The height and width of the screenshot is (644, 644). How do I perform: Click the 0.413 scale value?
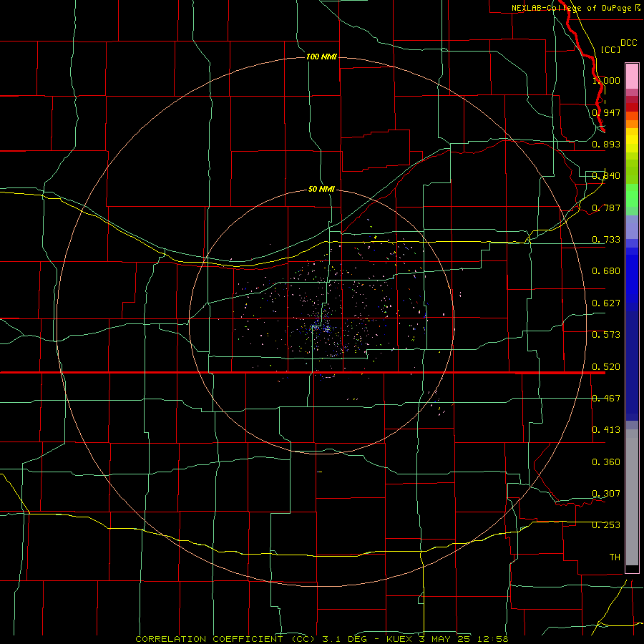pyautogui.click(x=606, y=430)
